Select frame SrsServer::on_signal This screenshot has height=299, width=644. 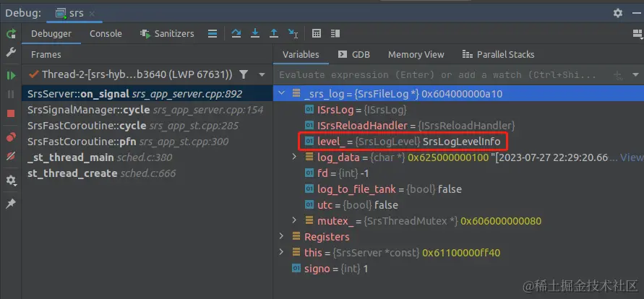pyautogui.click(x=147, y=94)
